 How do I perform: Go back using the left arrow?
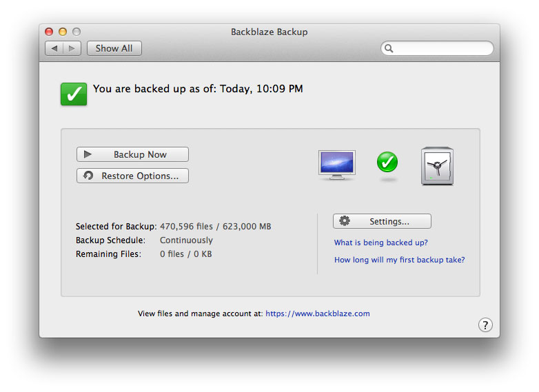(x=54, y=48)
